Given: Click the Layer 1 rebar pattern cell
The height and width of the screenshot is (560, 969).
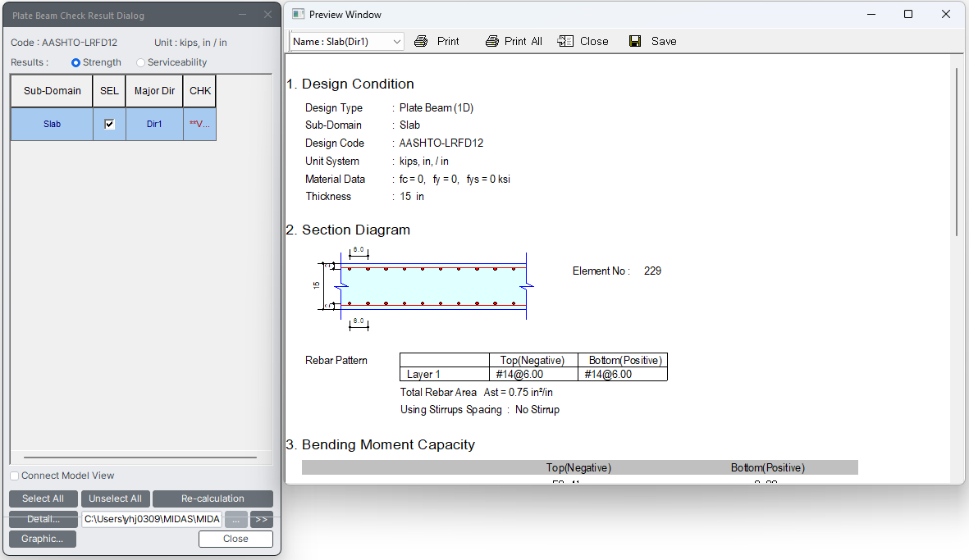Looking at the screenshot, I should [445, 374].
